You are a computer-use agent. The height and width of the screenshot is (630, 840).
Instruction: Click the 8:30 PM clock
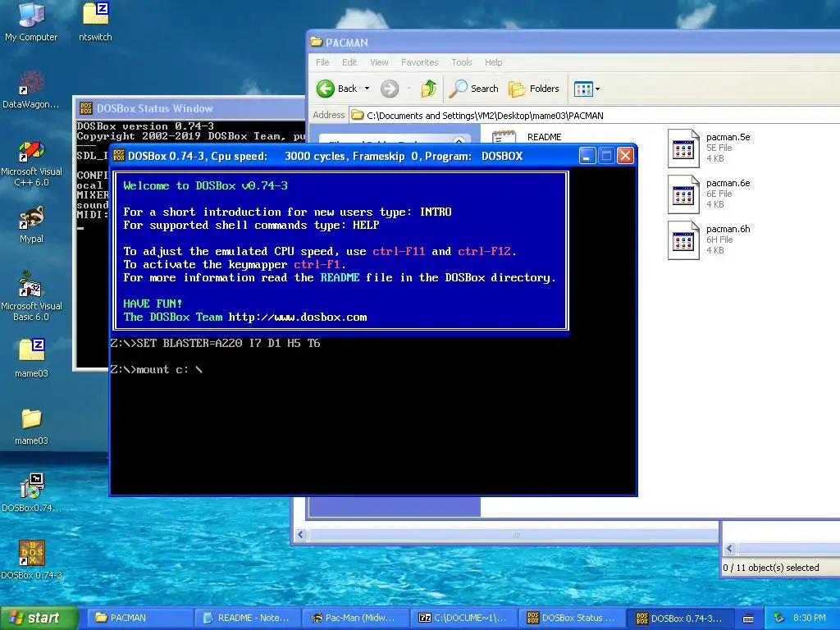pyautogui.click(x=809, y=619)
